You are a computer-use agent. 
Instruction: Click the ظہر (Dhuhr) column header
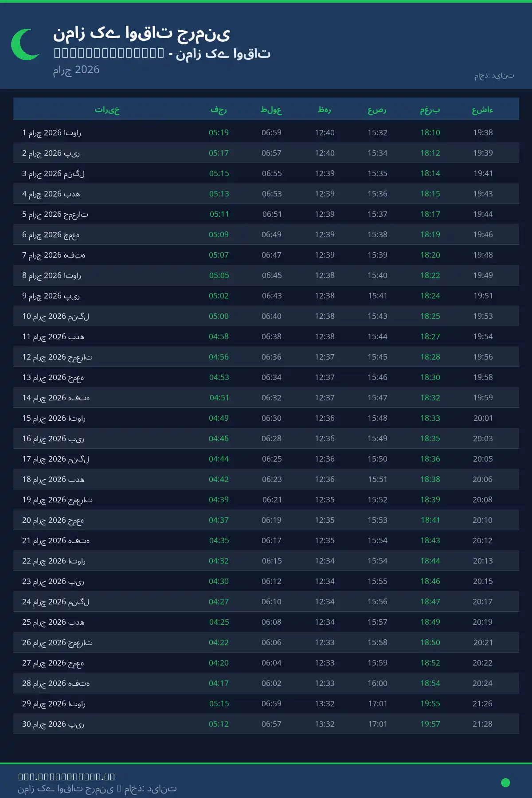[325, 110]
